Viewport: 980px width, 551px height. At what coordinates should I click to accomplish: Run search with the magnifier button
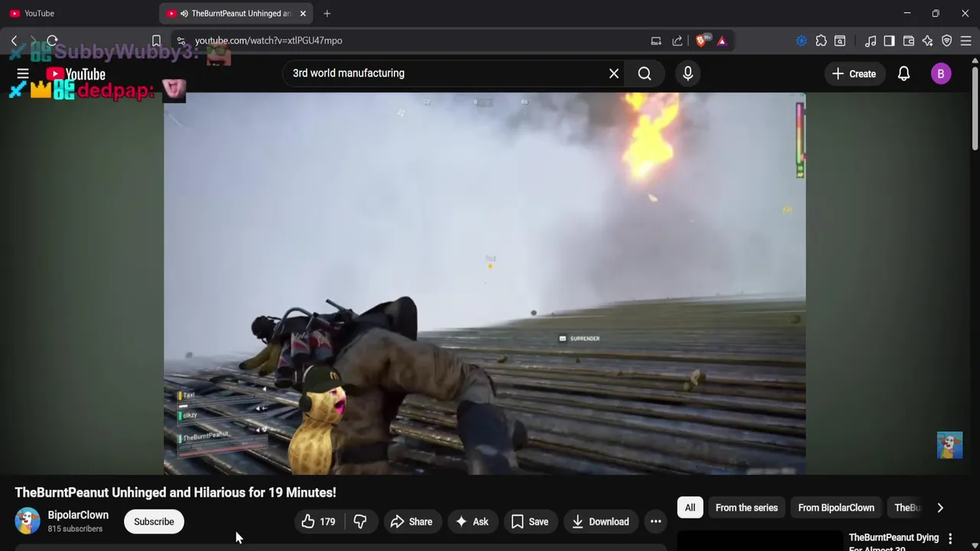pyautogui.click(x=645, y=73)
